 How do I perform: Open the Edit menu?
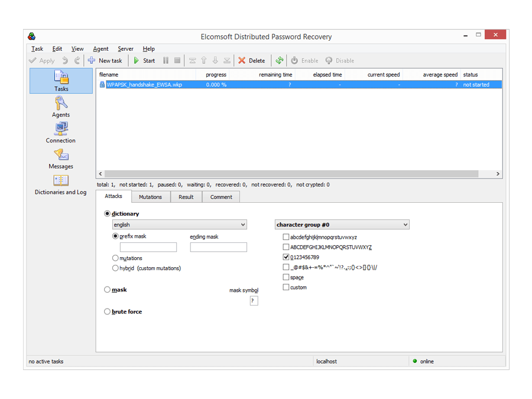pos(57,49)
